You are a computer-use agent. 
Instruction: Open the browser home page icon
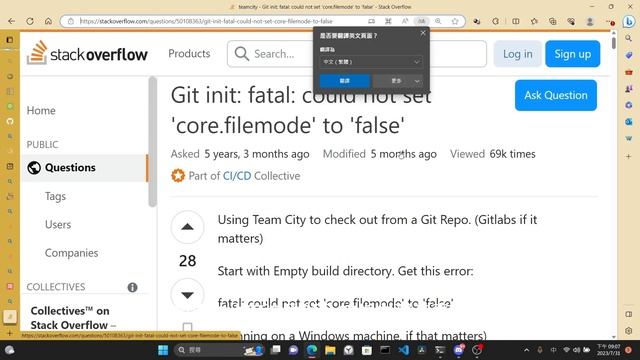click(x=48, y=21)
